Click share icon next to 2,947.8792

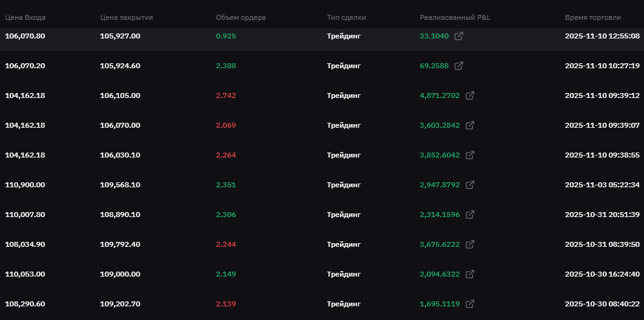point(470,185)
